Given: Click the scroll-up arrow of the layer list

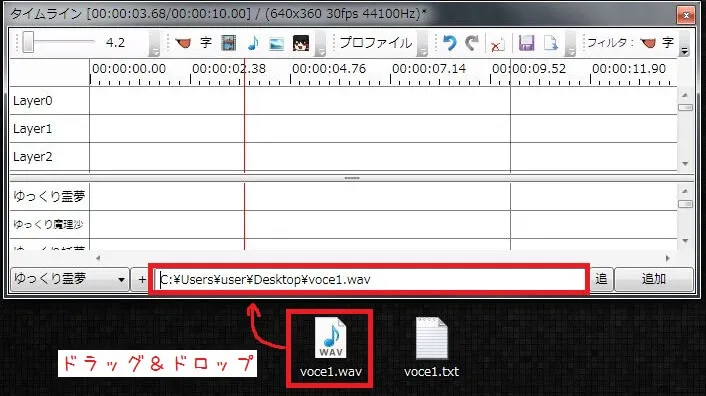Looking at the screenshot, I should tap(685, 95).
